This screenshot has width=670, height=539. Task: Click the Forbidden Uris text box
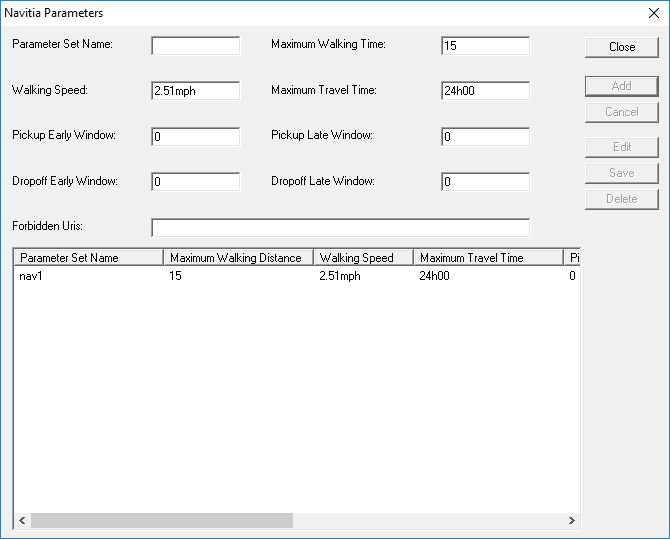click(340, 227)
